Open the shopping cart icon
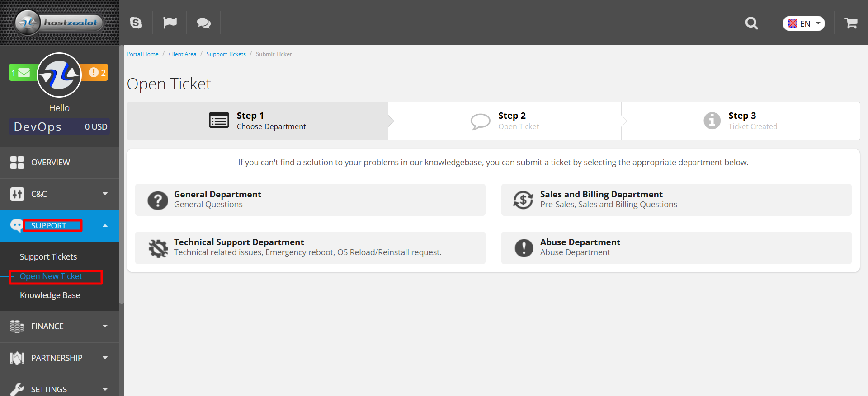This screenshot has width=868, height=396. (851, 23)
